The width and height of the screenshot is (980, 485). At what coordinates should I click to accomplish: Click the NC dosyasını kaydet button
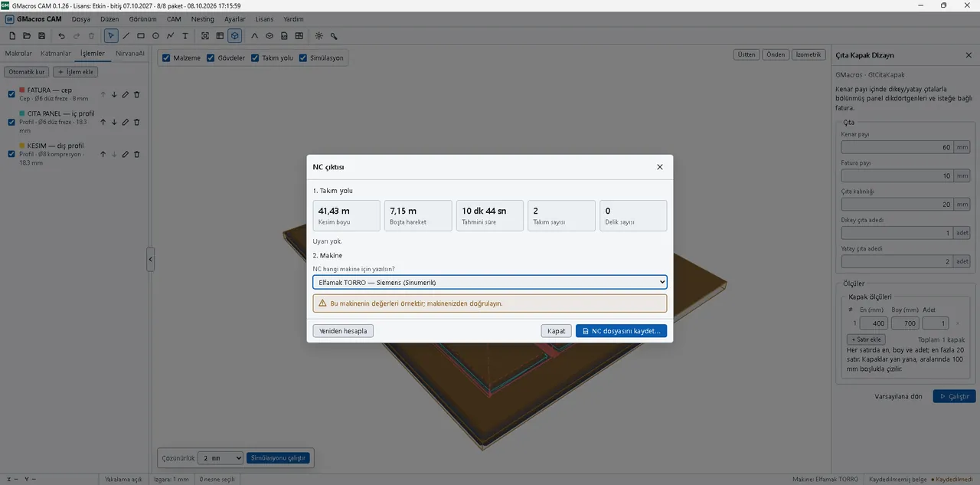tap(621, 331)
